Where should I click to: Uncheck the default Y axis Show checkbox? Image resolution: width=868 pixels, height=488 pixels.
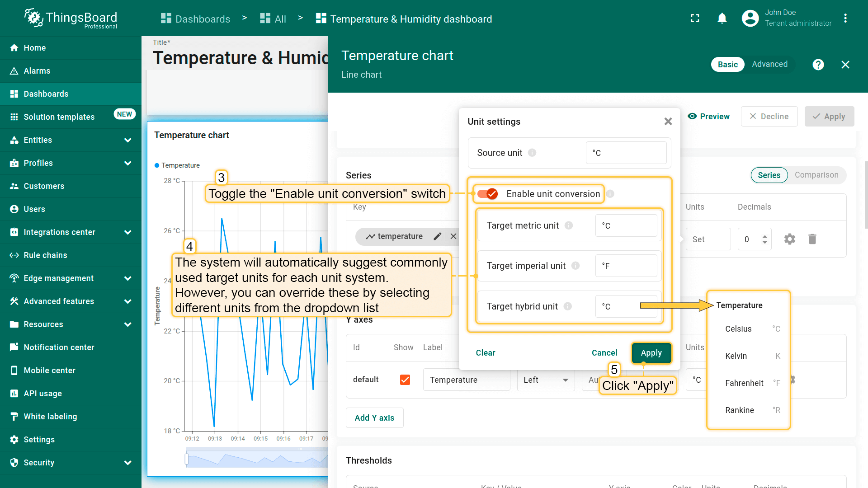pyautogui.click(x=405, y=380)
